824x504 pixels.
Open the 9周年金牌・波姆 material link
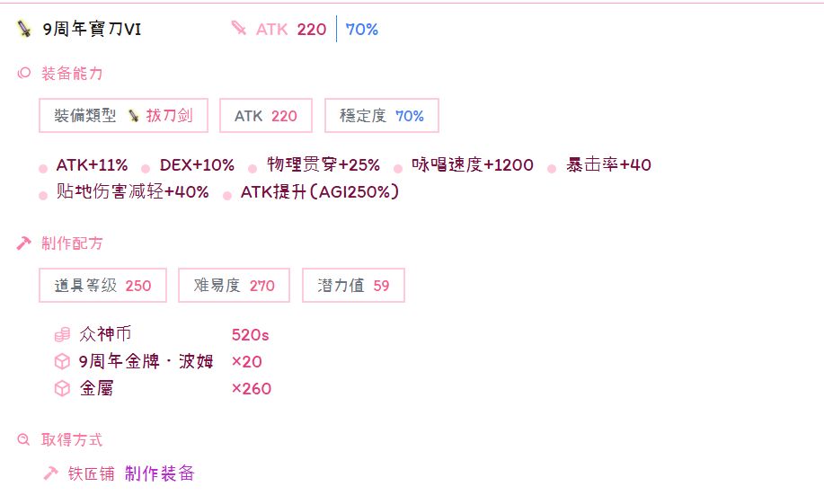[x=146, y=361]
